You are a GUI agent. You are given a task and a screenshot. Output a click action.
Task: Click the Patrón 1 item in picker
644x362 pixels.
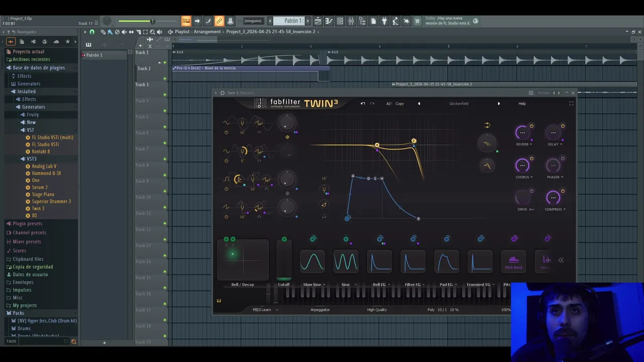pos(105,55)
